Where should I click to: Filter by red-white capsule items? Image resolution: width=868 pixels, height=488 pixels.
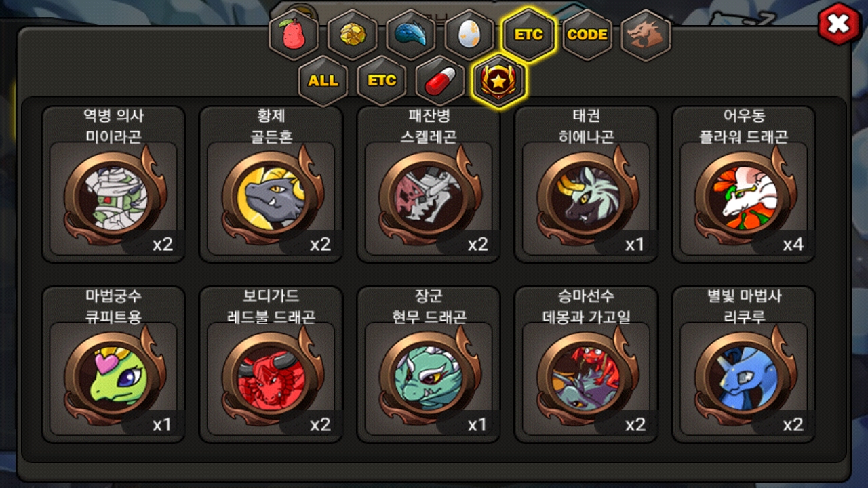point(440,81)
